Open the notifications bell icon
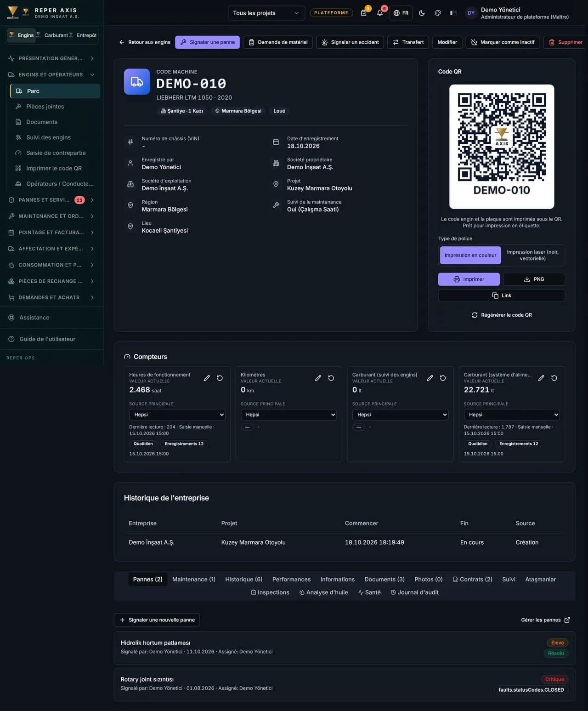588x711 pixels. [x=380, y=13]
